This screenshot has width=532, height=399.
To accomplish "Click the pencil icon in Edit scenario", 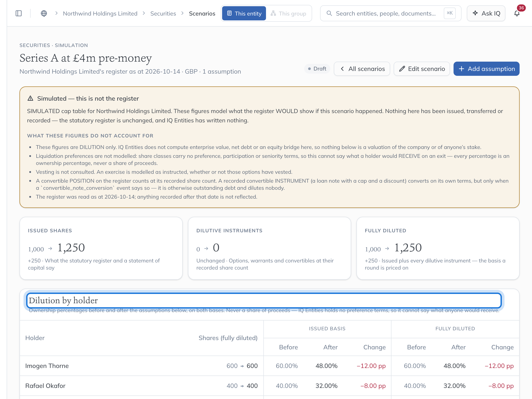I will click(x=402, y=69).
